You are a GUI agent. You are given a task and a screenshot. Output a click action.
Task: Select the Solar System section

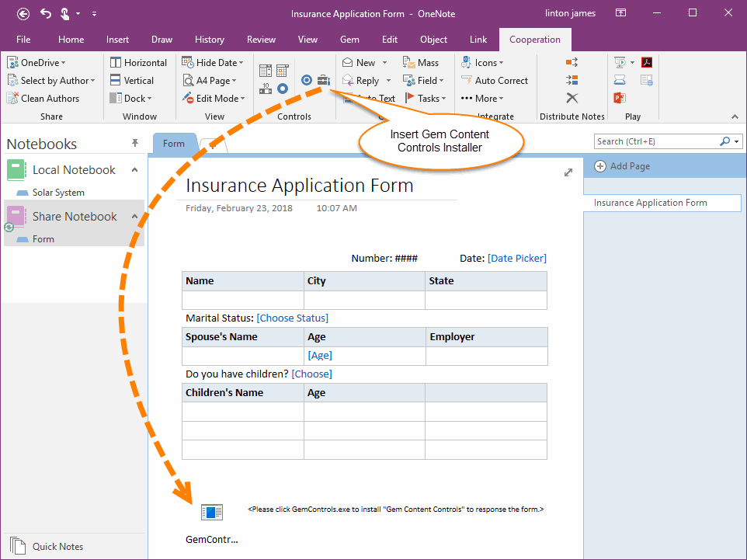pyautogui.click(x=58, y=193)
